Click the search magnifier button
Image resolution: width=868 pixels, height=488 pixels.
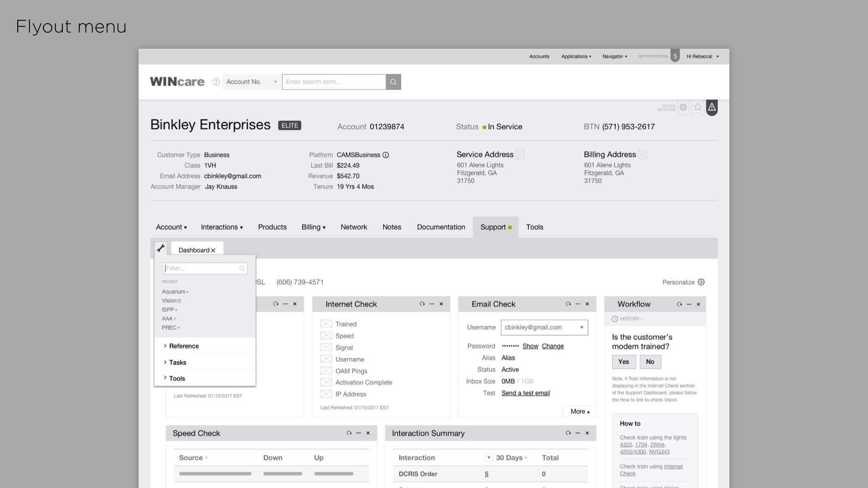tap(393, 82)
